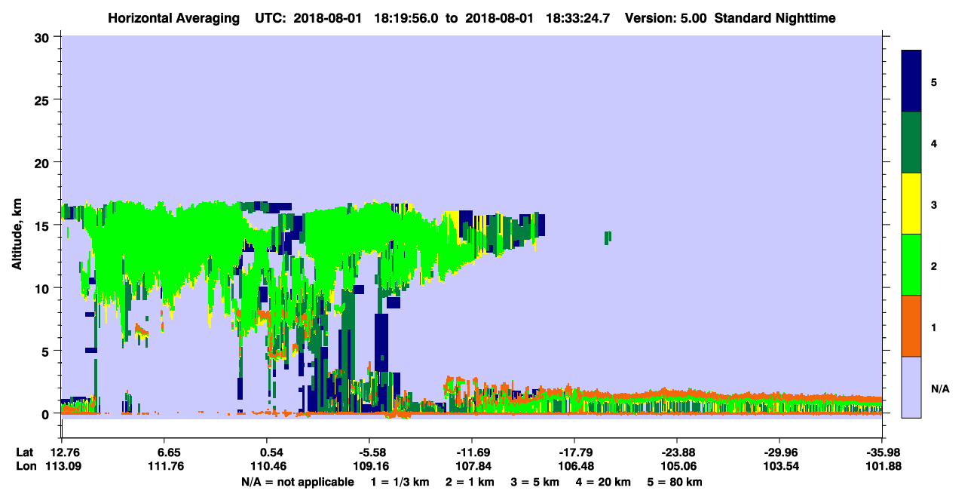Click longitude value 103.54
Screen dimensions: 980x503
coord(781,466)
